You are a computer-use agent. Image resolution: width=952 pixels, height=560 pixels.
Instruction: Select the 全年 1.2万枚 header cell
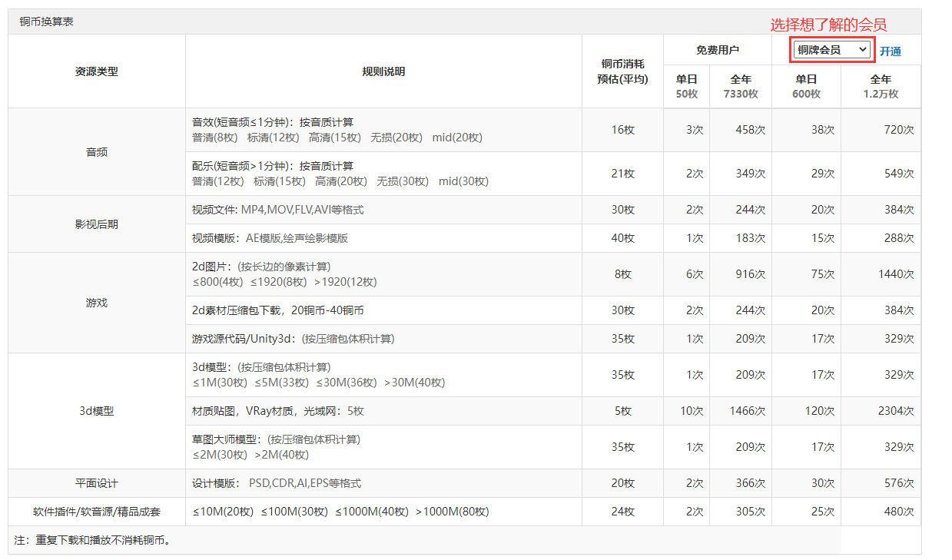point(881,86)
